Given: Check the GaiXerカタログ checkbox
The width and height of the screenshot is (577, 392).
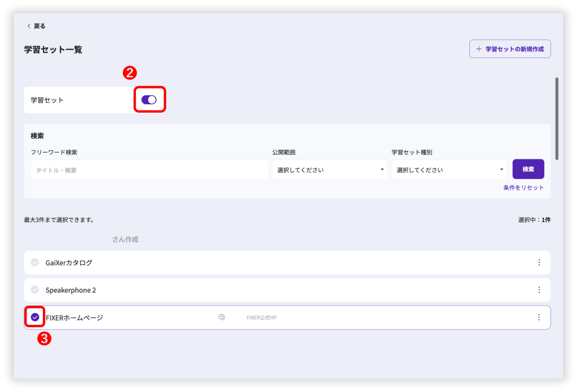Looking at the screenshot, I should [x=35, y=262].
